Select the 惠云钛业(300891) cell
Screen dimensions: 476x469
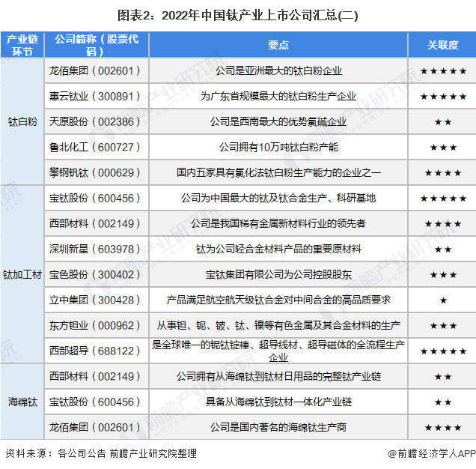coord(97,97)
